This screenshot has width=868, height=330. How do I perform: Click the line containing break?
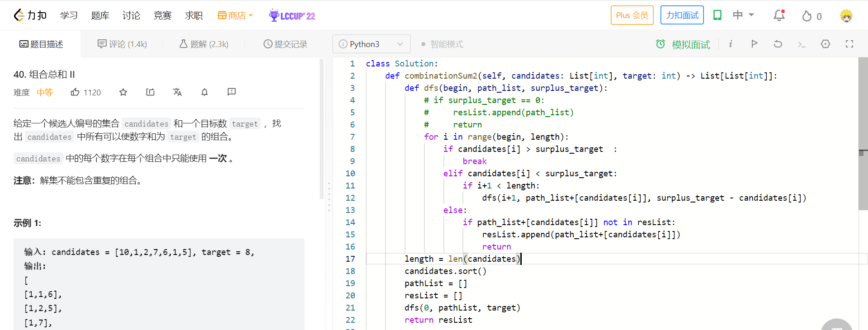pos(474,161)
